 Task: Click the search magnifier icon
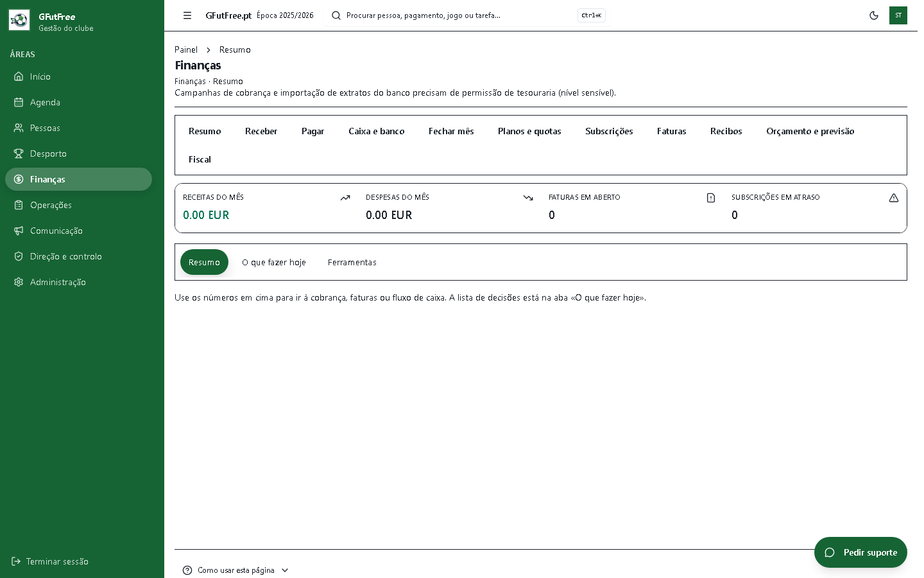pos(336,15)
